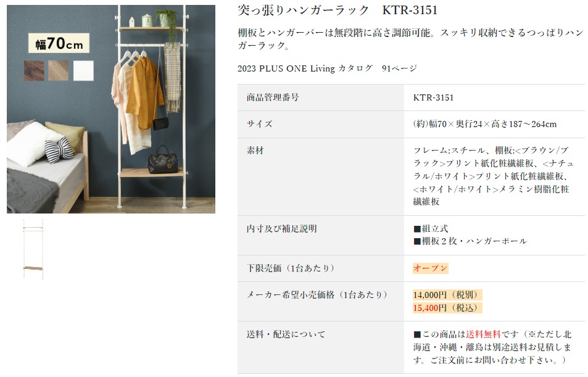
Task: Click the 15,400円（税込） tax-included price
Action: point(447,308)
